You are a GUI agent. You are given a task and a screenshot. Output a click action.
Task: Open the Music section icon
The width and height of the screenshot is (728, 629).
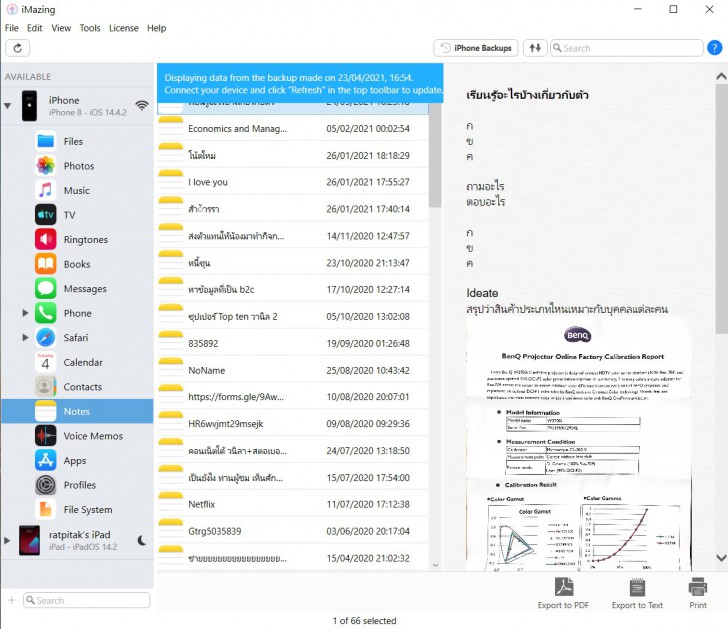(46, 190)
